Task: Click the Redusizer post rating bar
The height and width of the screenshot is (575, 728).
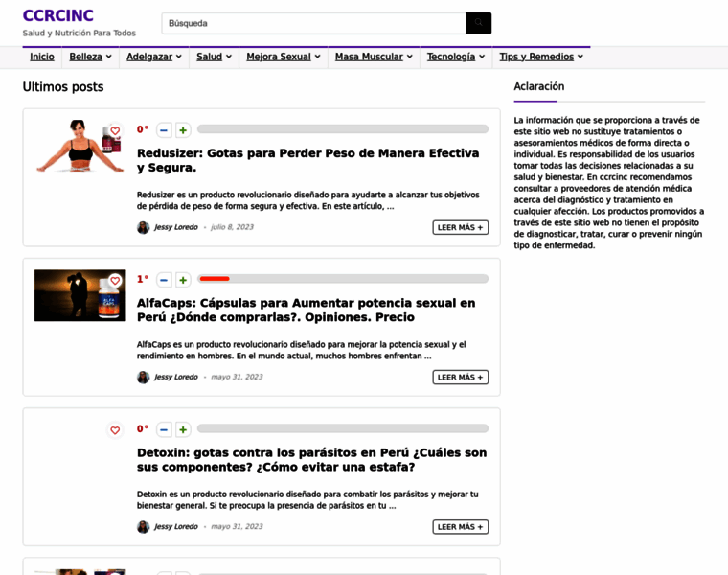Action: pos(343,128)
